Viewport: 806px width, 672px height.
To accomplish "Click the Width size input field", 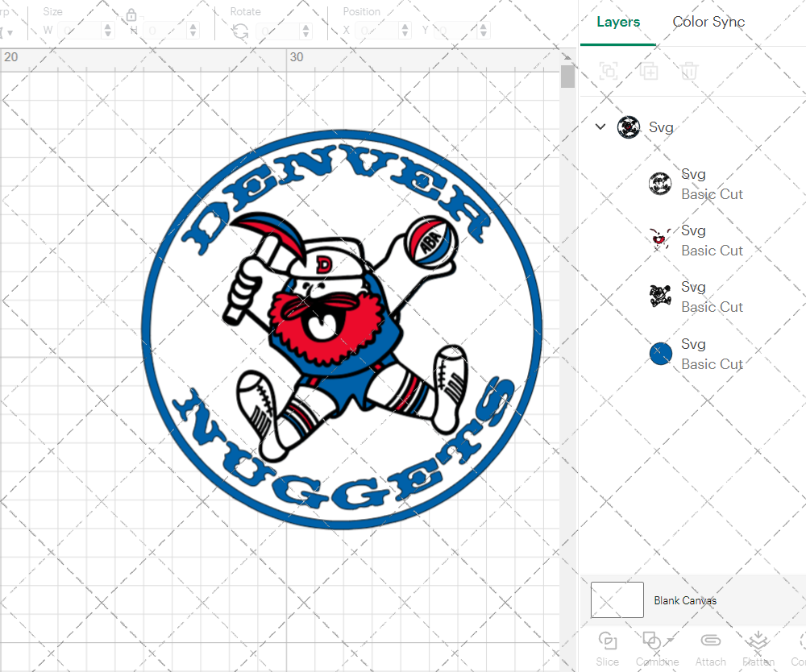I will tap(81, 31).
